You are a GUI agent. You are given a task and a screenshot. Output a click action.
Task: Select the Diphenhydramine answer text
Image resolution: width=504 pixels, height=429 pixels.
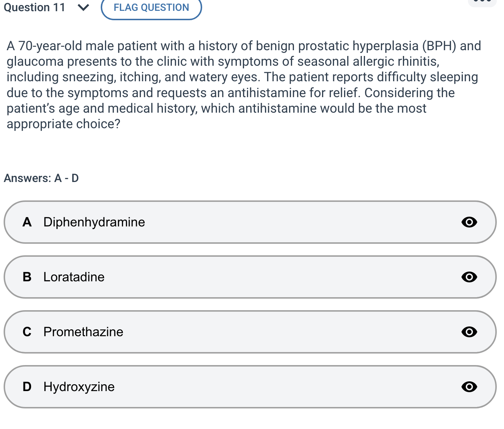(x=94, y=222)
